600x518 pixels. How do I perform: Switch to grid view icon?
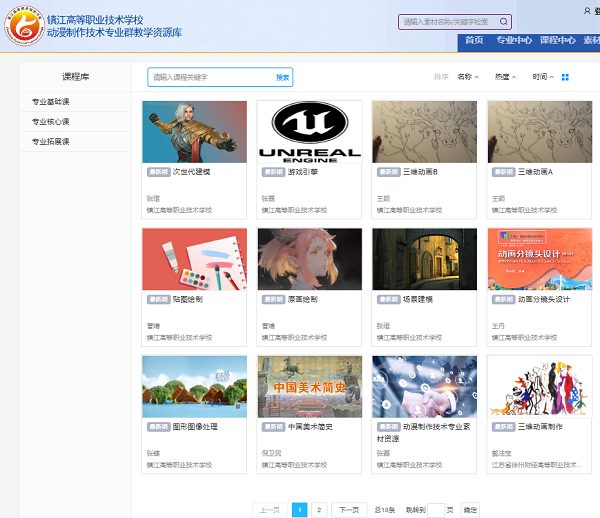click(565, 77)
